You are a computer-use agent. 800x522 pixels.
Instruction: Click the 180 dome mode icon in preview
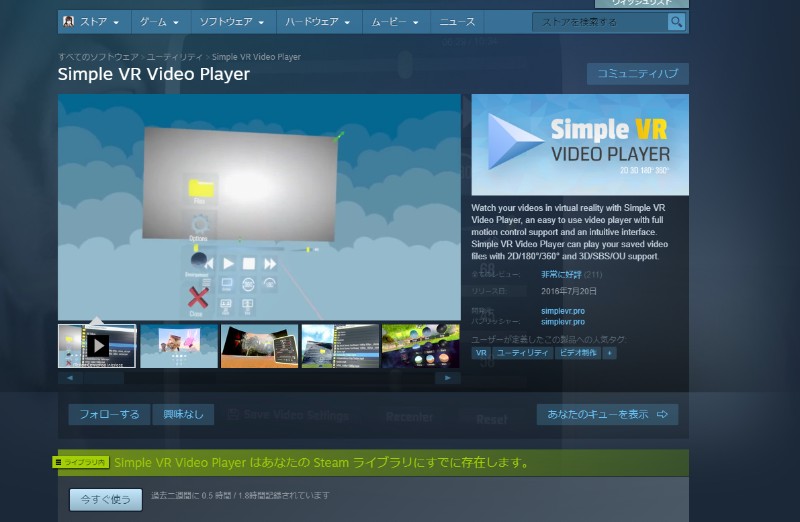pyautogui.click(x=269, y=283)
